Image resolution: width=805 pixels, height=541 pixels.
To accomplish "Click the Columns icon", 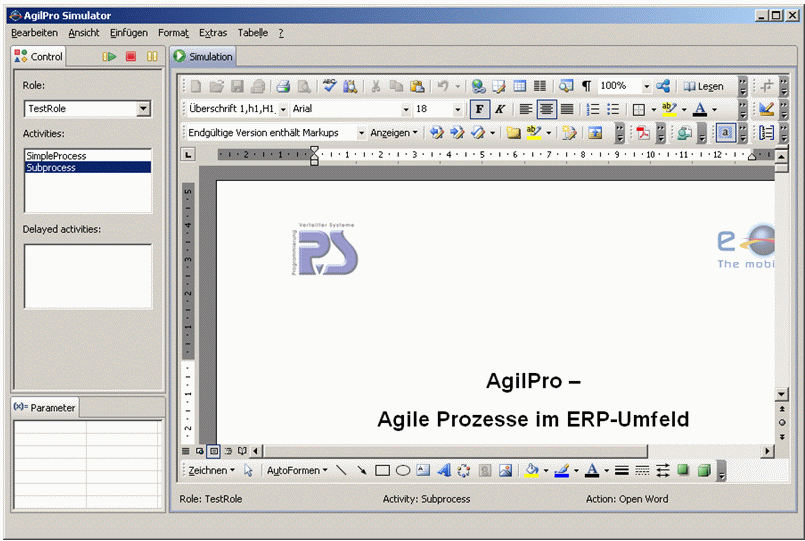I will (x=540, y=86).
